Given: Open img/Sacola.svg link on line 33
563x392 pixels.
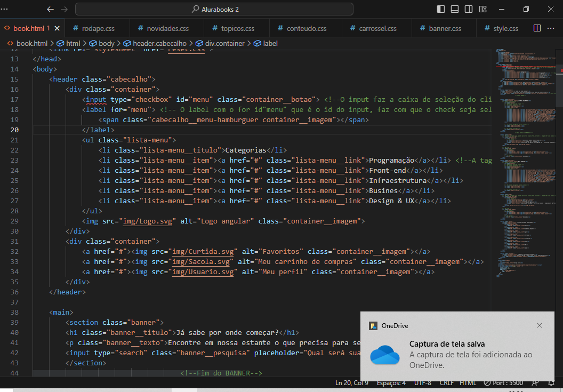Looking at the screenshot, I should 201,262.
